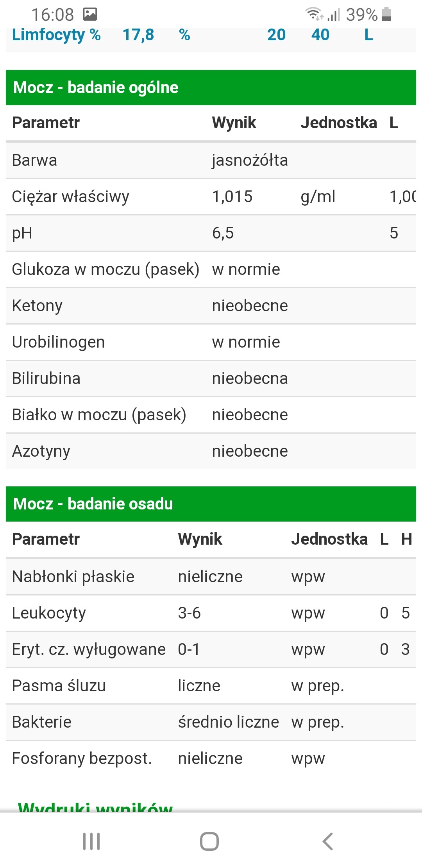Tap the 'pH' parameter row label
422x868 pixels.
click(x=22, y=233)
